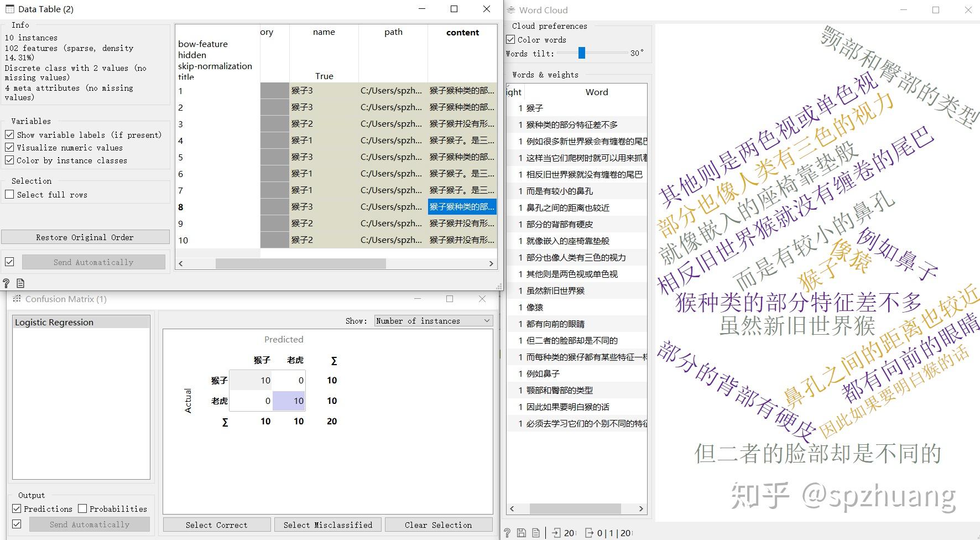
Task: Click the Words tilt slider handle
Action: coord(581,53)
